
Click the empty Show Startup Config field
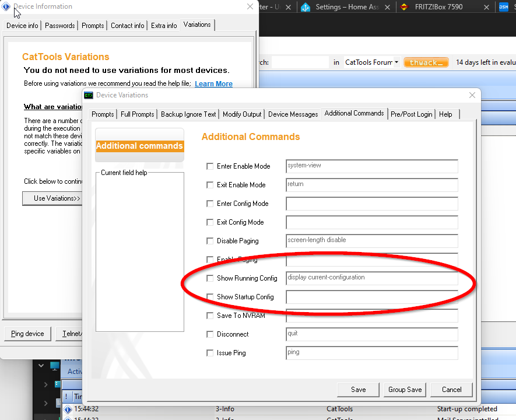pyautogui.click(x=372, y=297)
